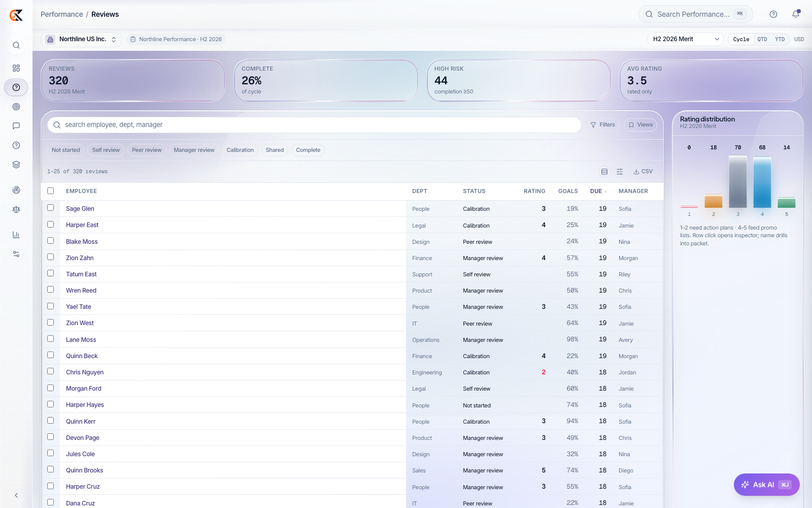Check the Chris Nguyen row checkbox
The image size is (812, 508).
pyautogui.click(x=50, y=371)
